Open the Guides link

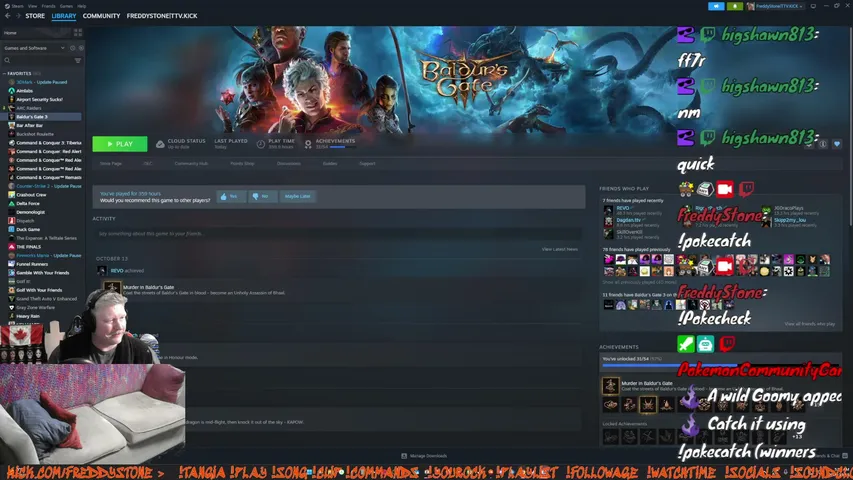[330, 163]
